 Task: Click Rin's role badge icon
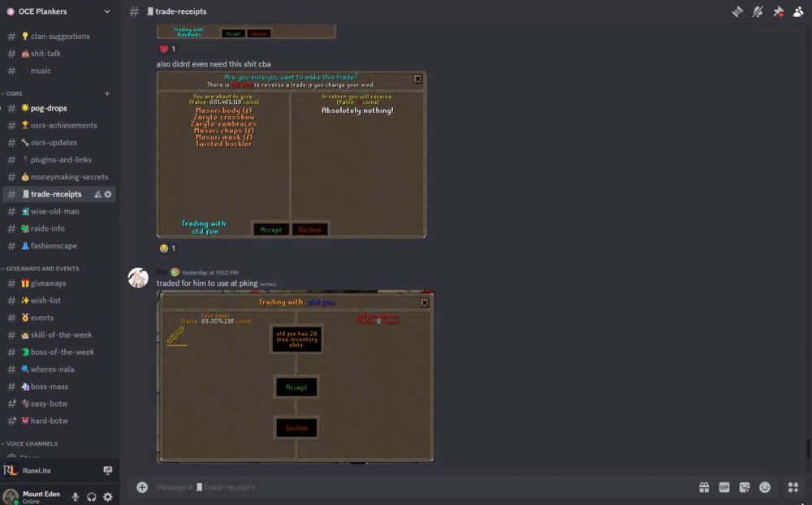click(x=175, y=273)
